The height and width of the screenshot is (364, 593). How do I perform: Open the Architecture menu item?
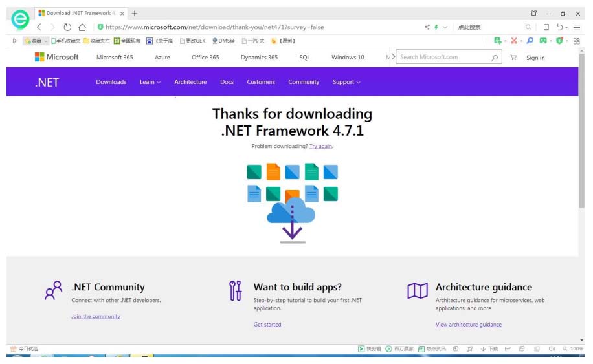(190, 82)
